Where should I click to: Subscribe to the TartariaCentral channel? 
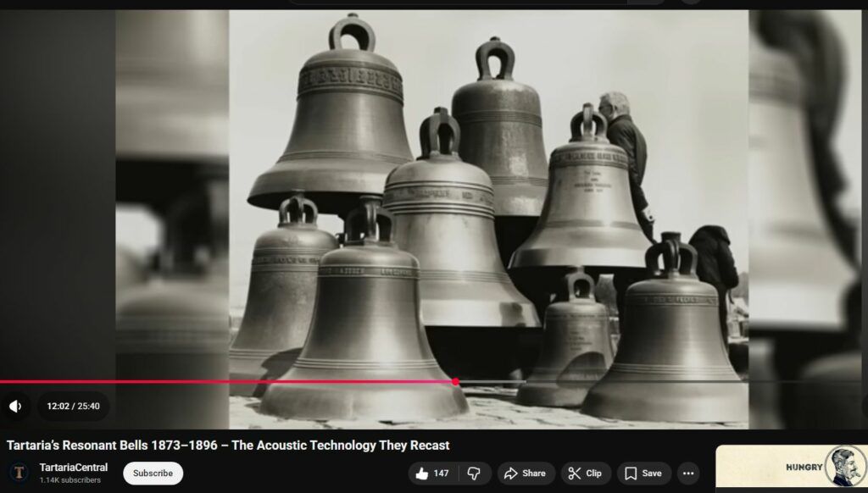pyautogui.click(x=153, y=474)
